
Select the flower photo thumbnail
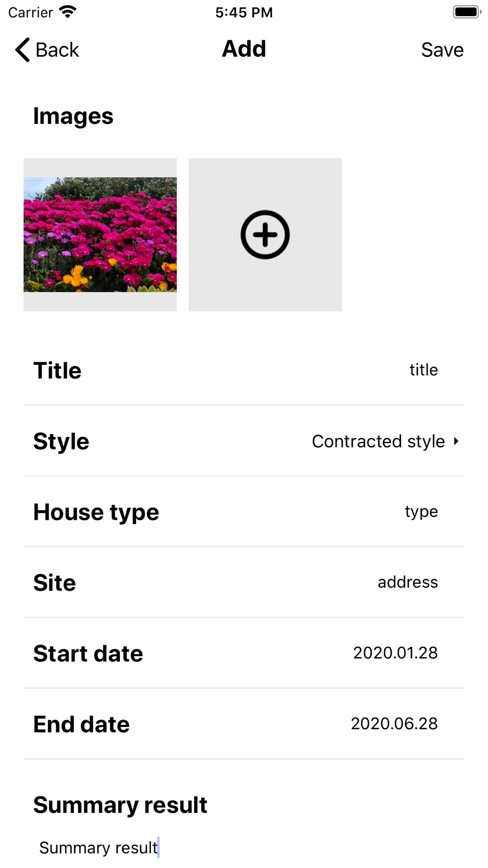[100, 235]
